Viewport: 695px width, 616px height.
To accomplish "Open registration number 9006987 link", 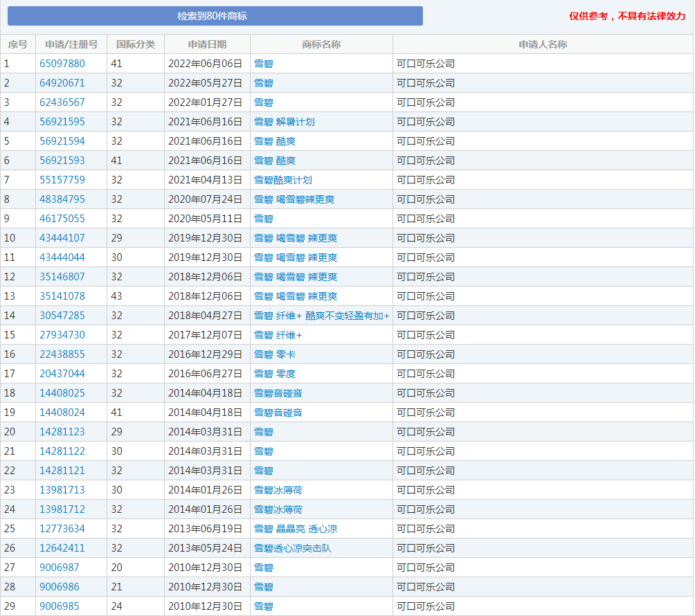I will 60,568.
